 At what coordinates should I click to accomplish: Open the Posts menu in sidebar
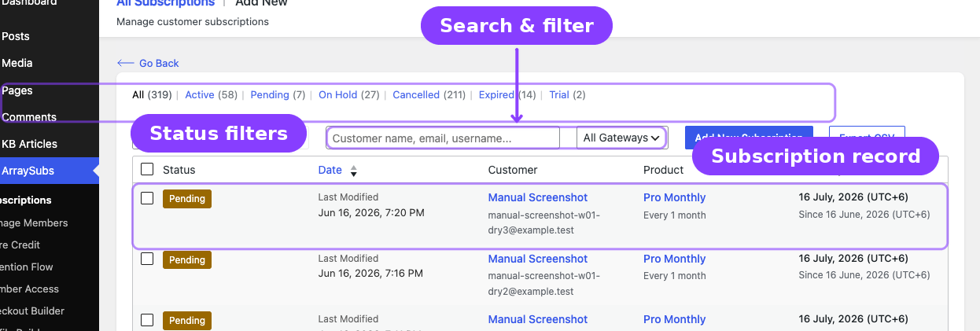[x=16, y=36]
